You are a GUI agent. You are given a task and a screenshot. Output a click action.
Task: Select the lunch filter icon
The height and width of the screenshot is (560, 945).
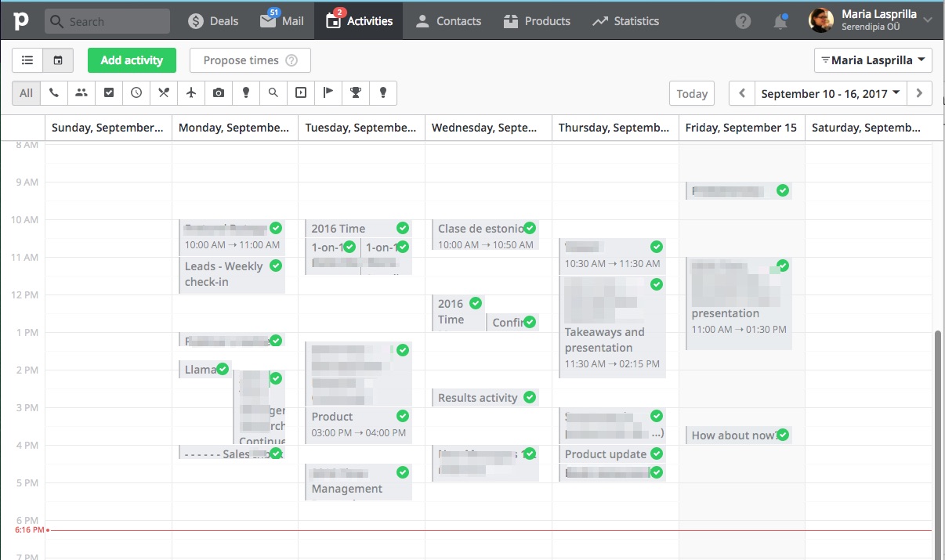click(x=164, y=93)
